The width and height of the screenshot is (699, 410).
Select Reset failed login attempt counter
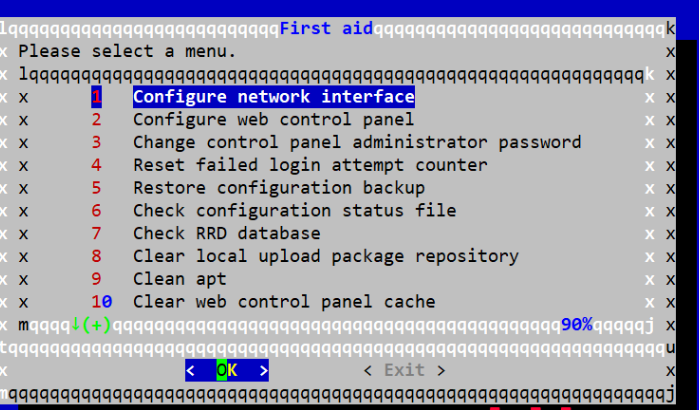[x=310, y=165]
